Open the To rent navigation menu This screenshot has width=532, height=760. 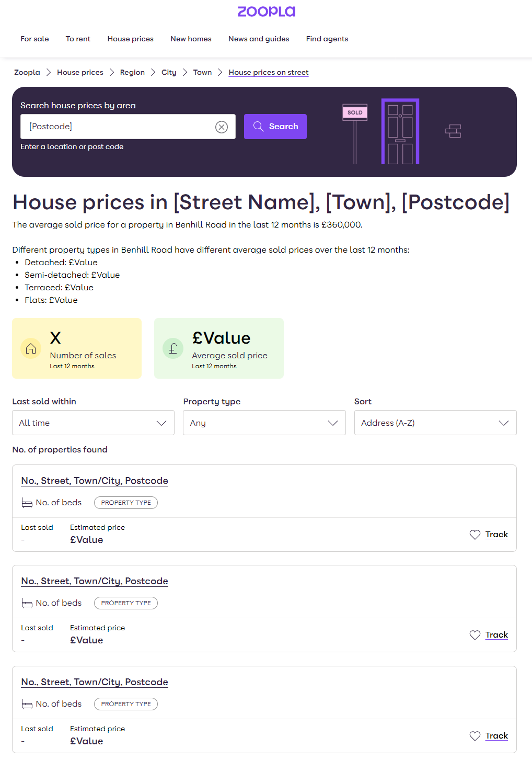click(78, 39)
